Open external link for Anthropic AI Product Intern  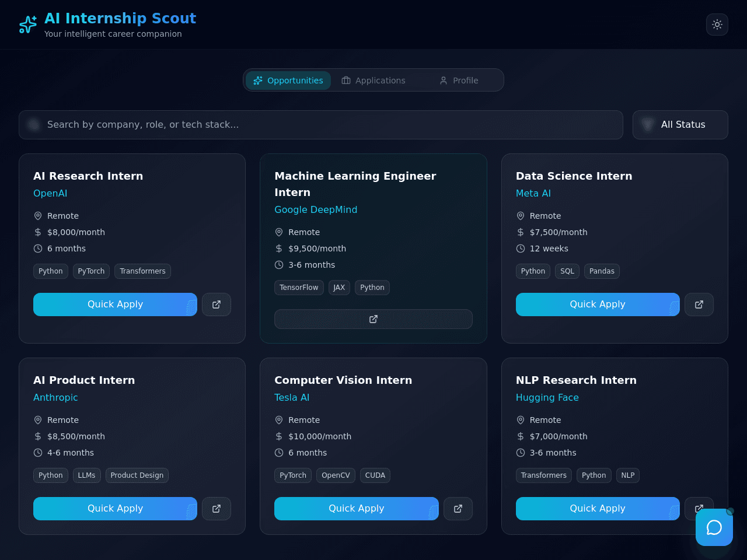tap(217, 509)
